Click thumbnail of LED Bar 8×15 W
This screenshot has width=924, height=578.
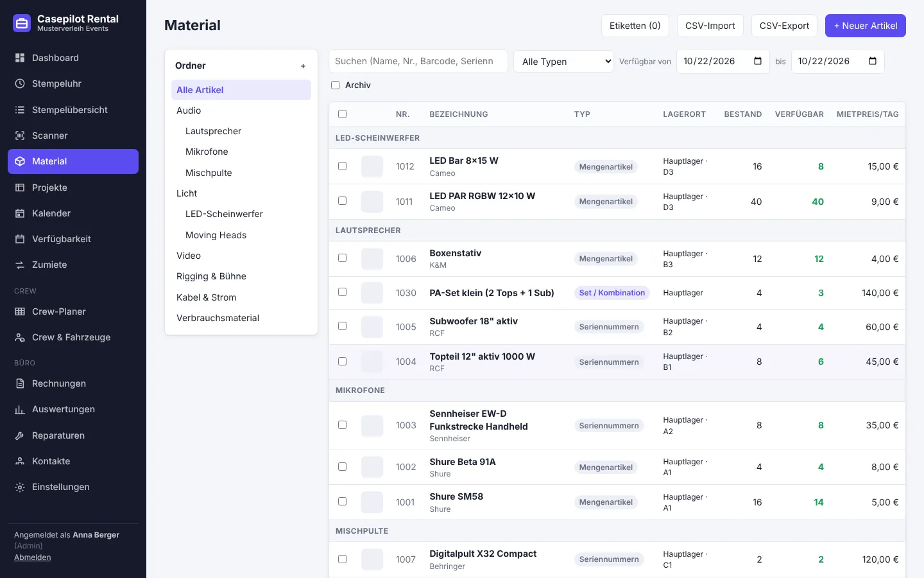[372, 166]
